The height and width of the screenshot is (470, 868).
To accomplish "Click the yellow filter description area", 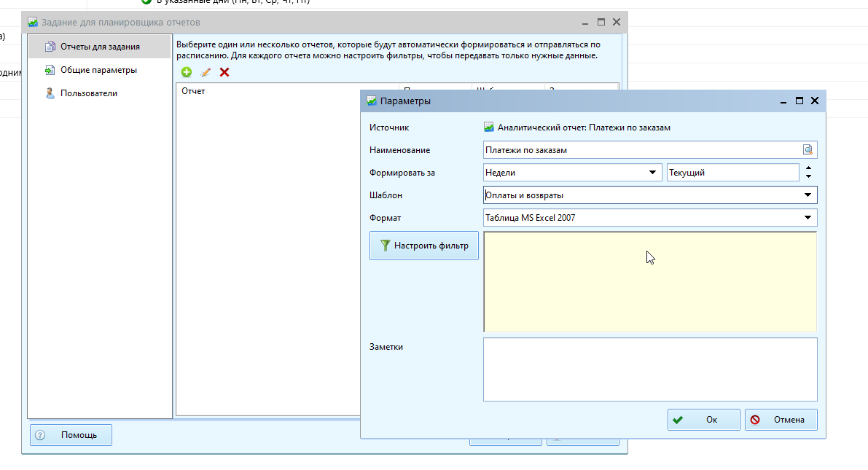I will point(650,282).
